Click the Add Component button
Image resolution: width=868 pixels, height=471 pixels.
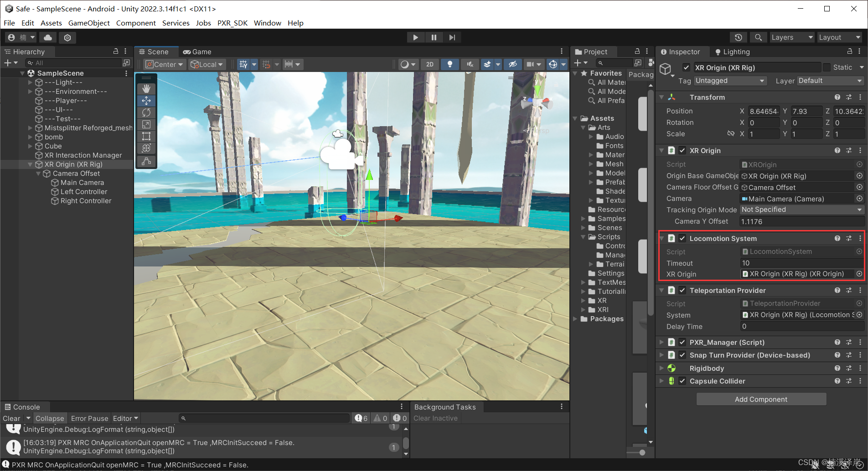point(761,399)
